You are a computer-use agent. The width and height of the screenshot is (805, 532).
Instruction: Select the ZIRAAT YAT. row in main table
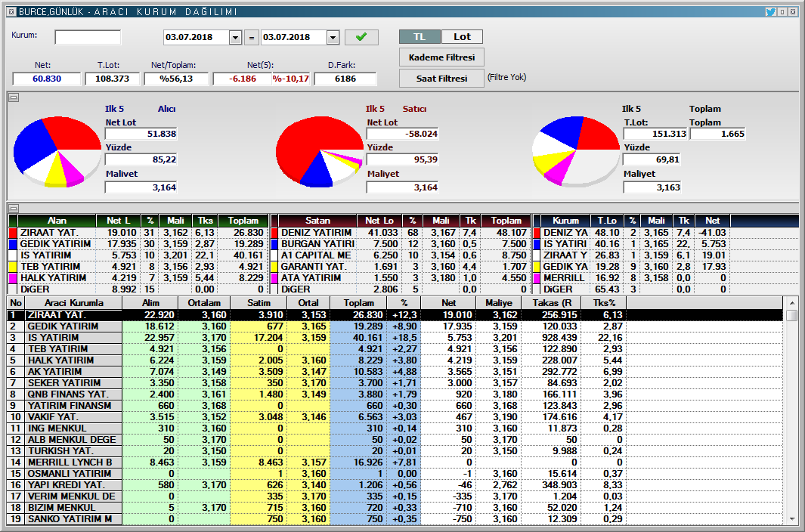[x=395, y=315]
